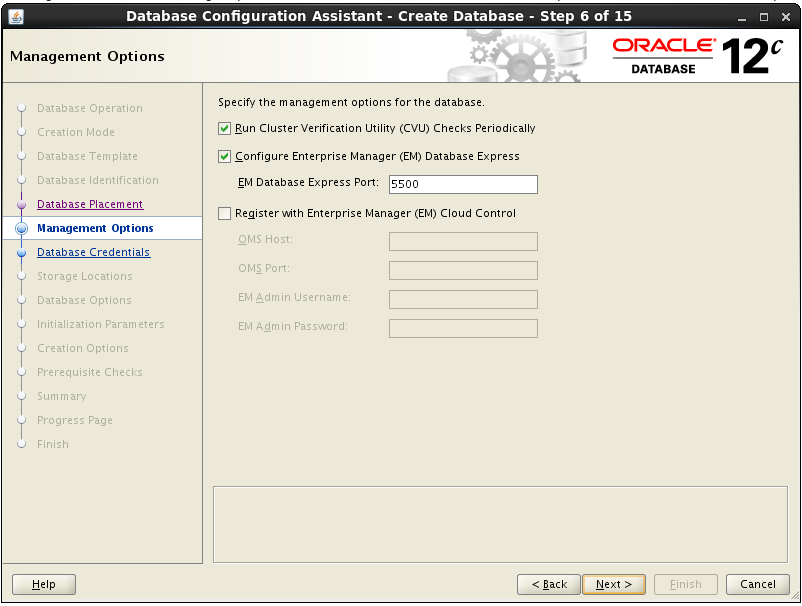
Task: Click the Oracle Database 12c logo
Action: click(698, 56)
